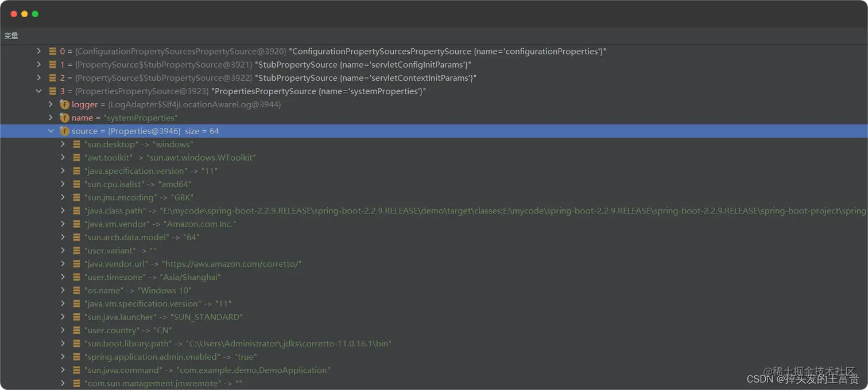The width and height of the screenshot is (868, 390).
Task: Expand the os.name entry
Action: (63, 290)
